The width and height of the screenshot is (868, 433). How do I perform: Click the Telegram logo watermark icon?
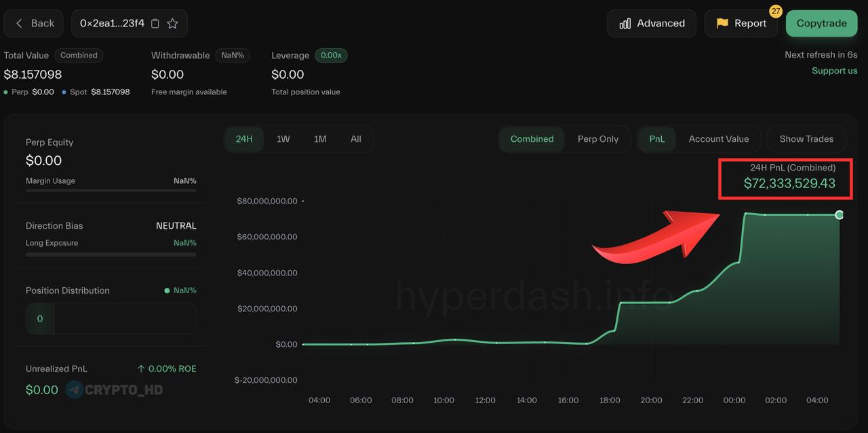[x=75, y=390]
